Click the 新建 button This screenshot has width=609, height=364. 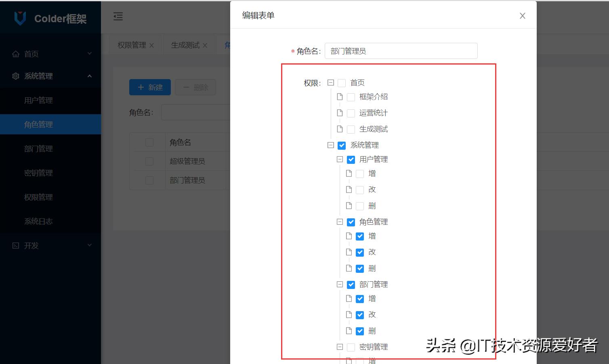[x=150, y=87]
